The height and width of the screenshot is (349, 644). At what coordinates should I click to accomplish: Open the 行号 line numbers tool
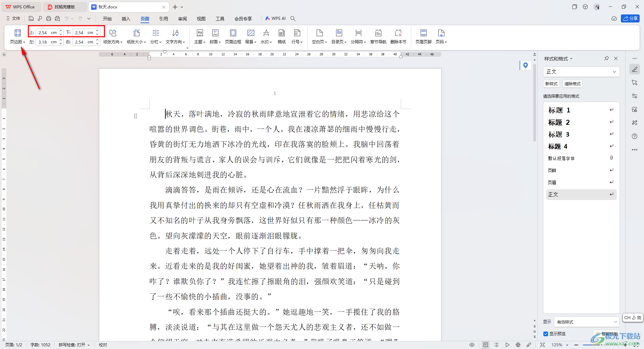(x=297, y=37)
